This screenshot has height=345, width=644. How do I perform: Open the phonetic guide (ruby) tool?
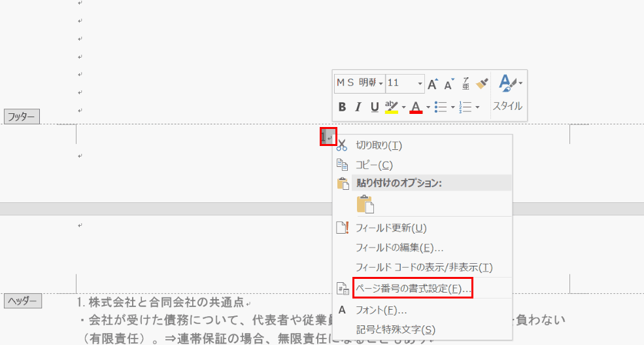click(466, 83)
